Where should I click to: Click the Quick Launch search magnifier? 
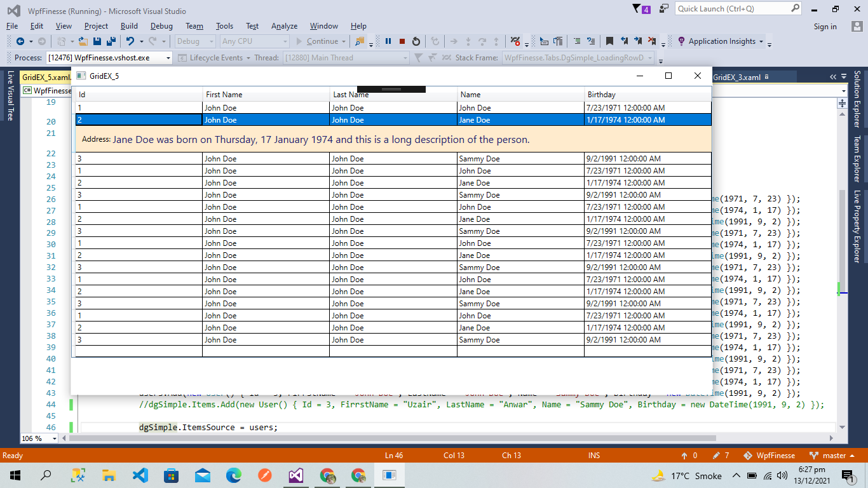click(x=796, y=8)
